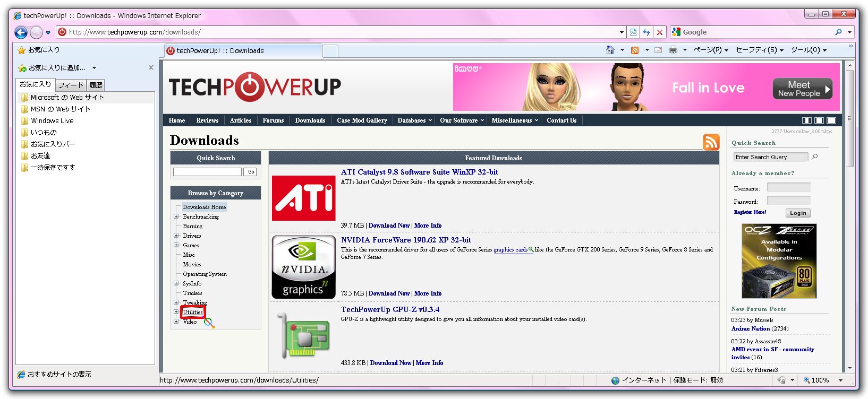
Task: Click Download Now for ATI Catalyst 9.8
Action: pyautogui.click(x=389, y=225)
